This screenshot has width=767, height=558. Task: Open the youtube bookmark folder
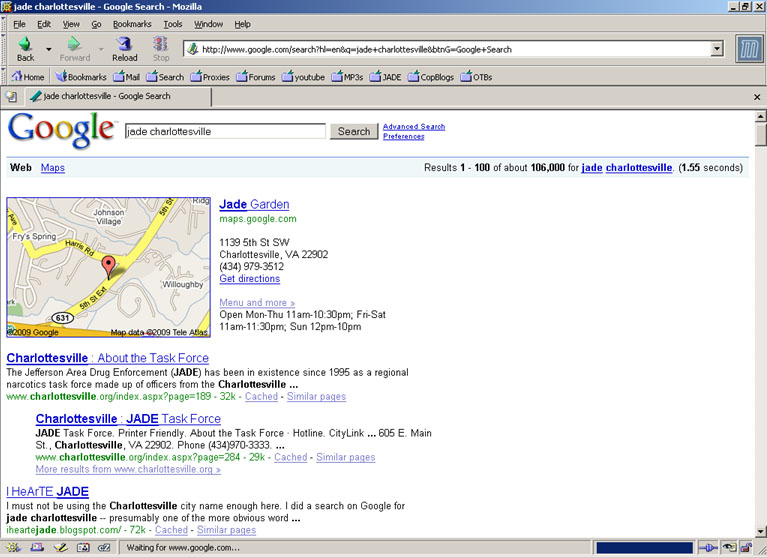[x=303, y=77]
